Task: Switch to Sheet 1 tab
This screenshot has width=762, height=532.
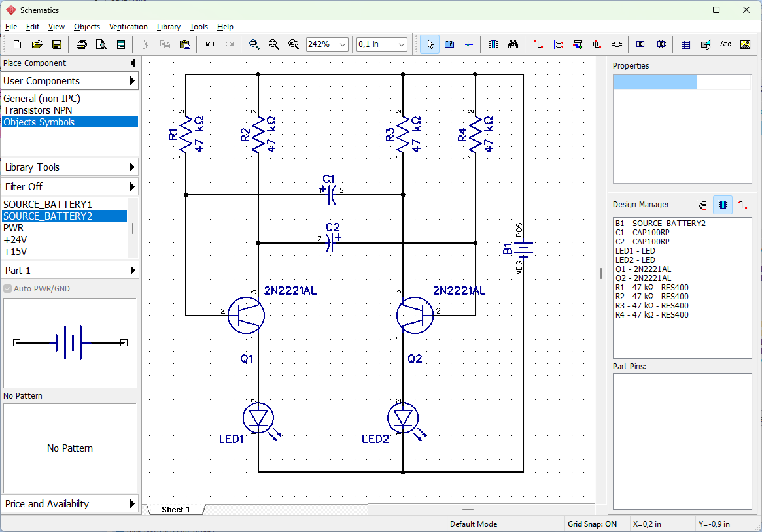Action: 176,510
